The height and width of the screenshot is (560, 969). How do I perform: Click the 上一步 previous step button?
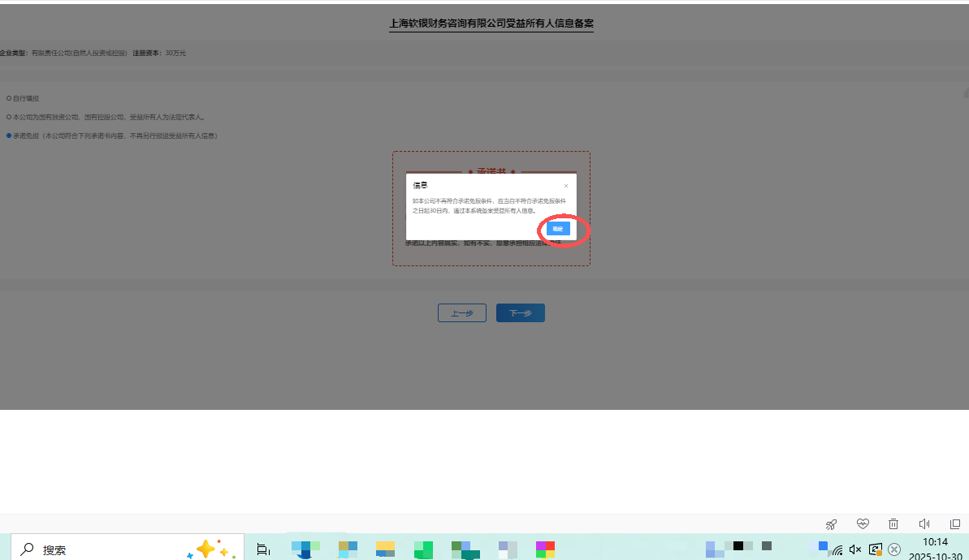click(461, 313)
